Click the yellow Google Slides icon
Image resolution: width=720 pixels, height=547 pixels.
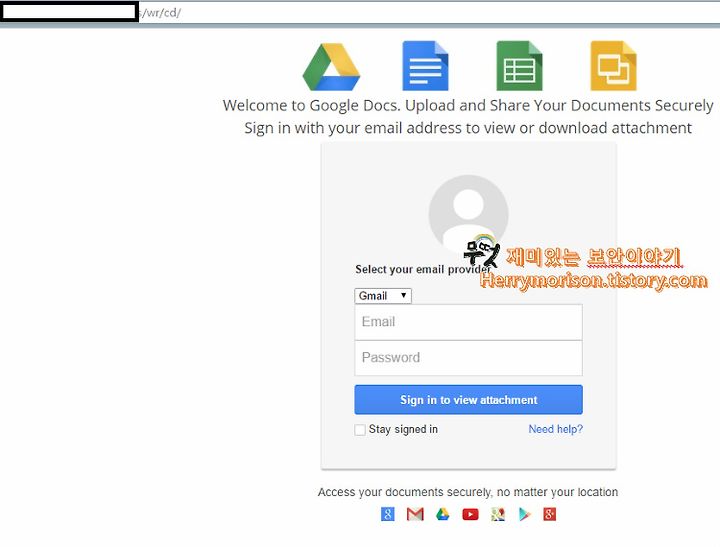[x=613, y=66]
